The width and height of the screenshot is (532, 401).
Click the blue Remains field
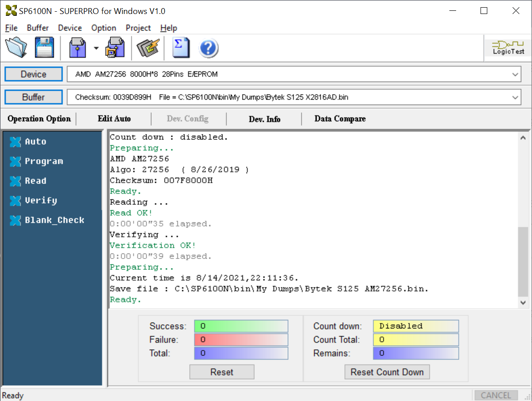pos(416,353)
